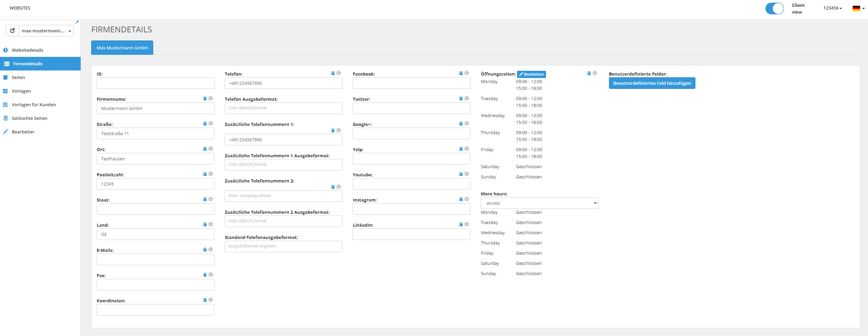Go to Seiten in the sidebar

[x=18, y=77]
